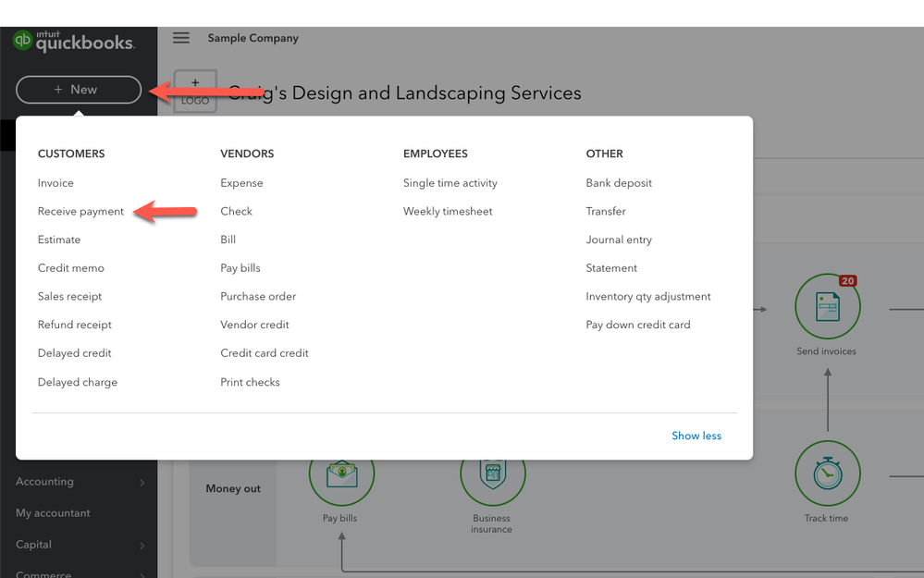Select Bank deposit under Other

coord(619,183)
